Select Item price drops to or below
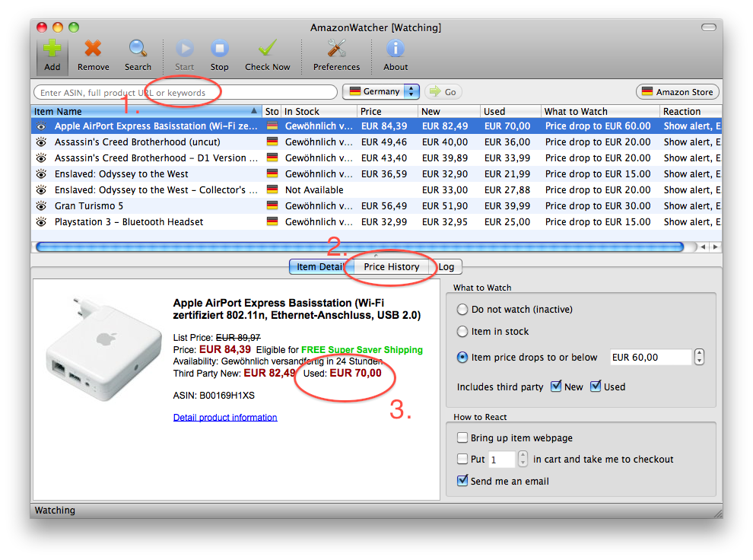753x560 pixels. [x=462, y=358]
